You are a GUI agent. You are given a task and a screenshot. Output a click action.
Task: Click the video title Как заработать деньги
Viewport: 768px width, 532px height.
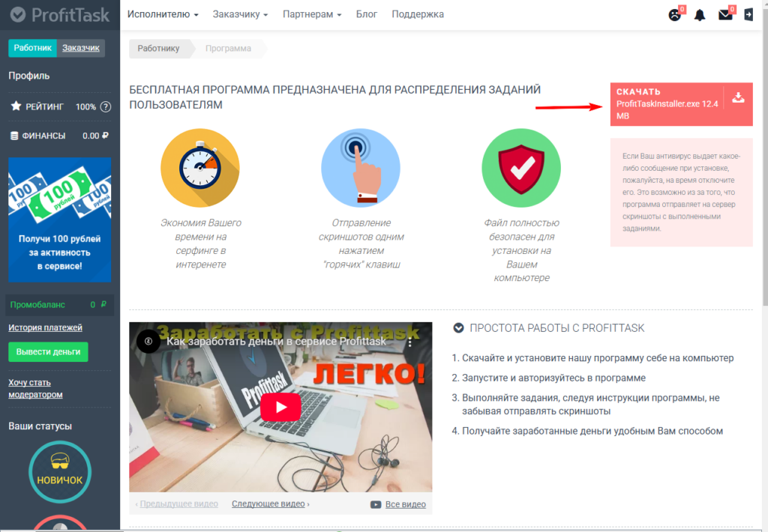point(276,342)
